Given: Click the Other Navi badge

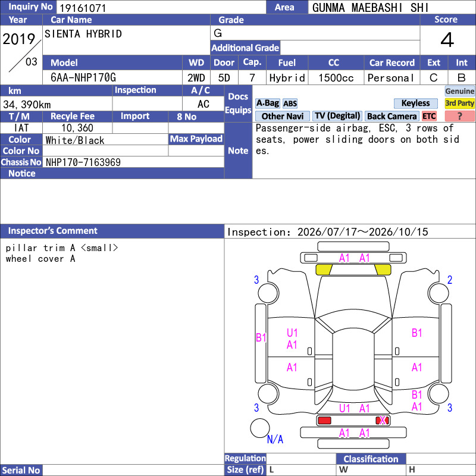Looking at the screenshot, I should (x=282, y=116).
